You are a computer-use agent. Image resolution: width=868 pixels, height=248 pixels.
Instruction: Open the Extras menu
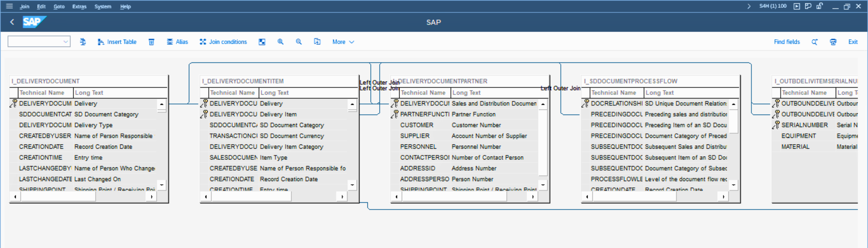pos(79,6)
